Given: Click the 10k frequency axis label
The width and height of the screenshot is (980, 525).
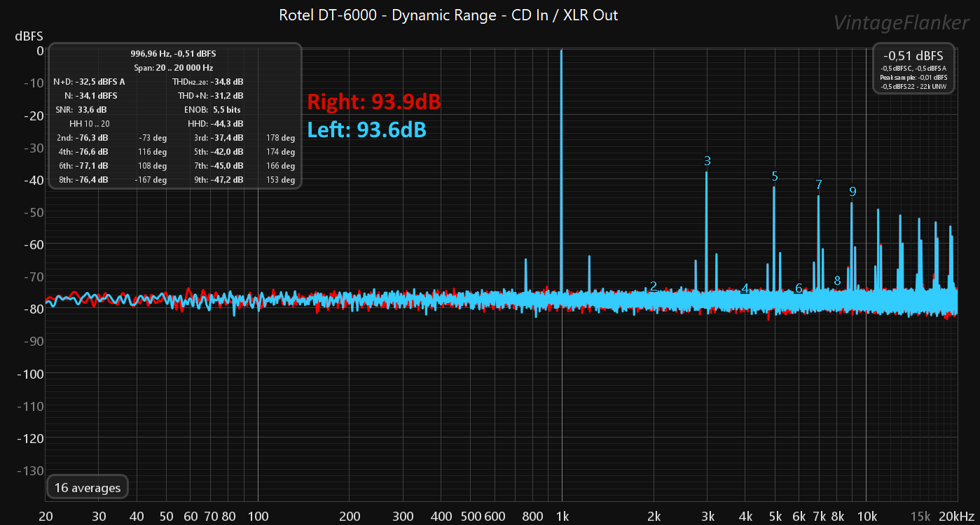Looking at the screenshot, I should pyautogui.click(x=867, y=517).
